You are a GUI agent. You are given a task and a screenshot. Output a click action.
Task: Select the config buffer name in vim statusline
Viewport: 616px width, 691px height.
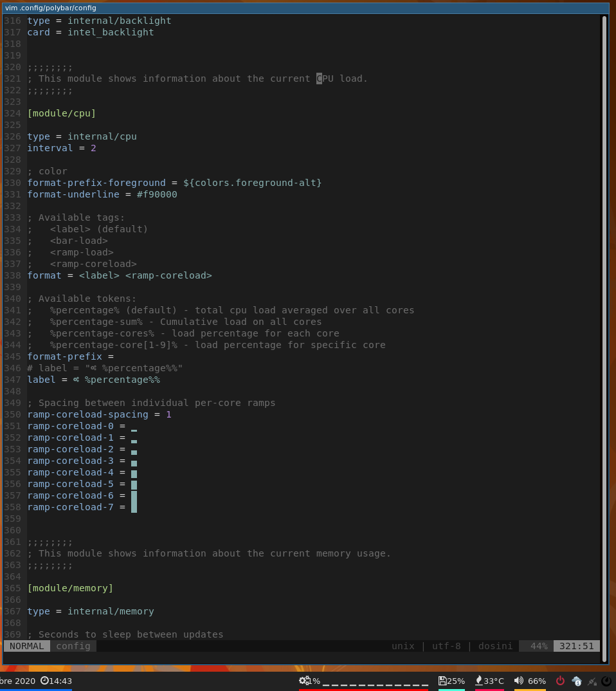[x=73, y=646]
